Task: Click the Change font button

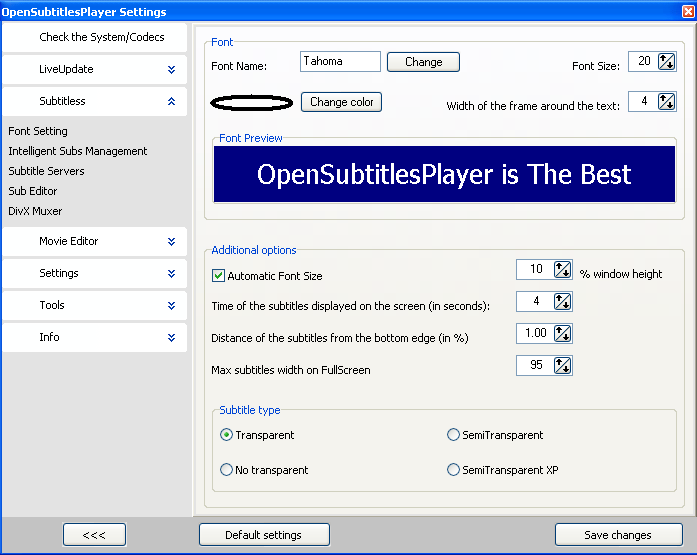Action: click(x=423, y=62)
